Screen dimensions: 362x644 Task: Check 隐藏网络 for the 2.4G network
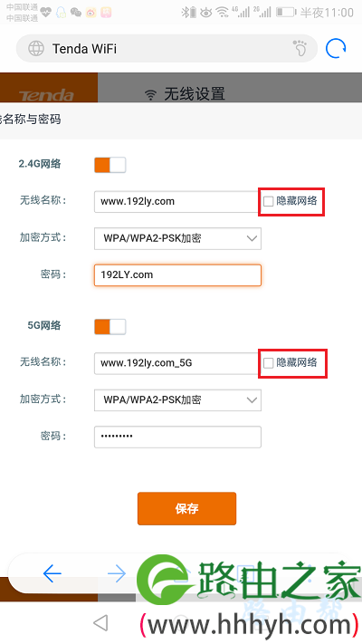pos(269,201)
